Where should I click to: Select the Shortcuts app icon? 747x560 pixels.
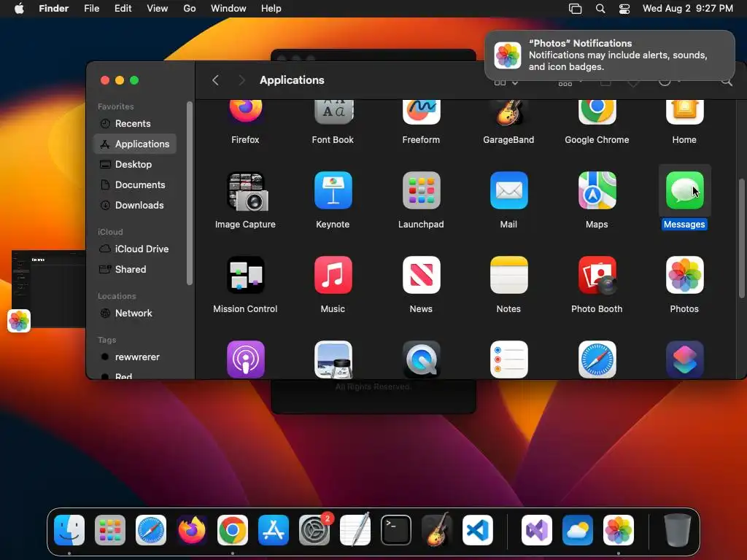point(684,359)
